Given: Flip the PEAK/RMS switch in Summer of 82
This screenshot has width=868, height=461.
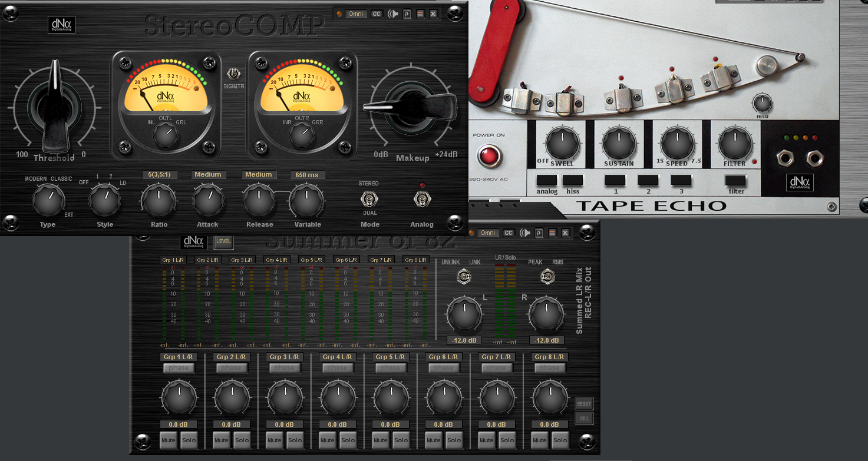Looking at the screenshot, I should (x=547, y=276).
